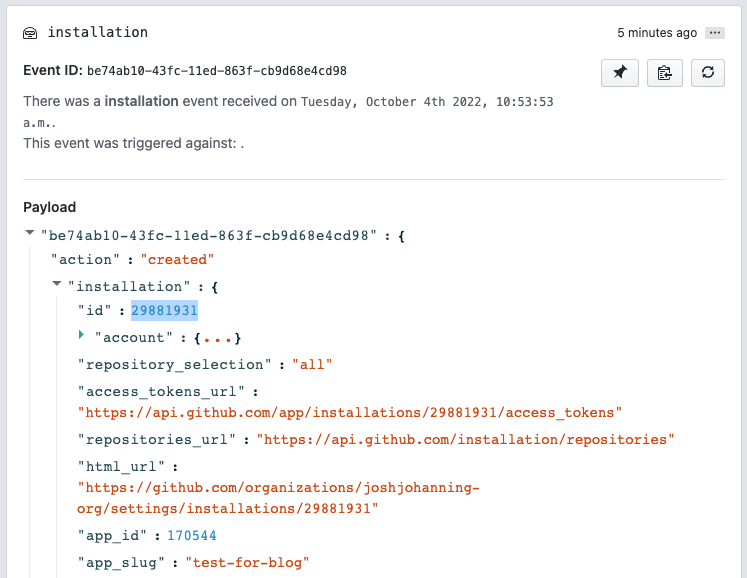Open the repositories_url link value
Screen dimensions: 747x578
(x=465, y=438)
